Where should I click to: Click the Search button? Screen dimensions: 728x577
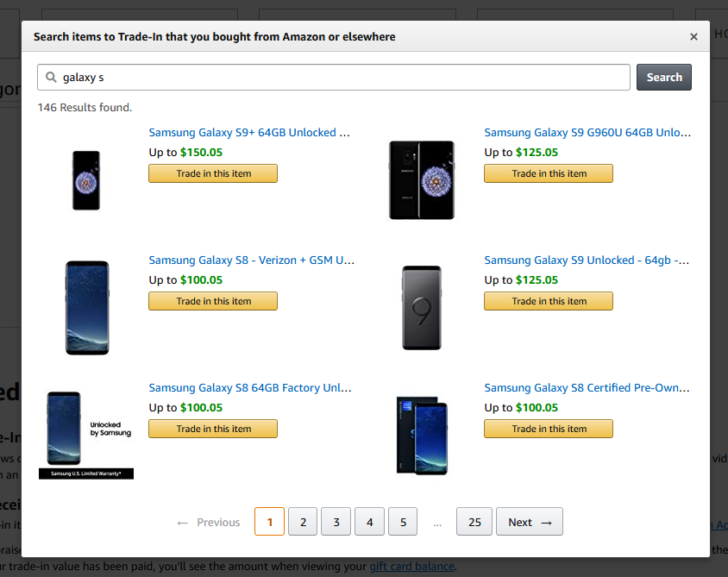[x=663, y=77]
